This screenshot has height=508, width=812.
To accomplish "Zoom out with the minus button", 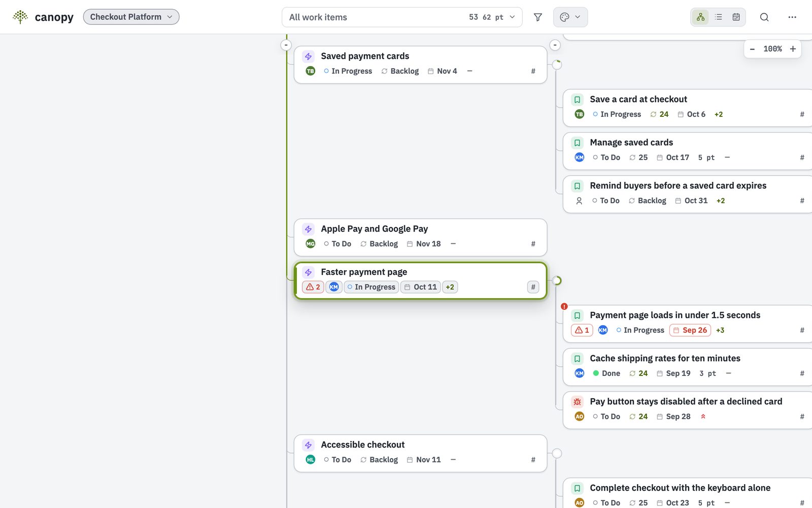I will 752,49.
